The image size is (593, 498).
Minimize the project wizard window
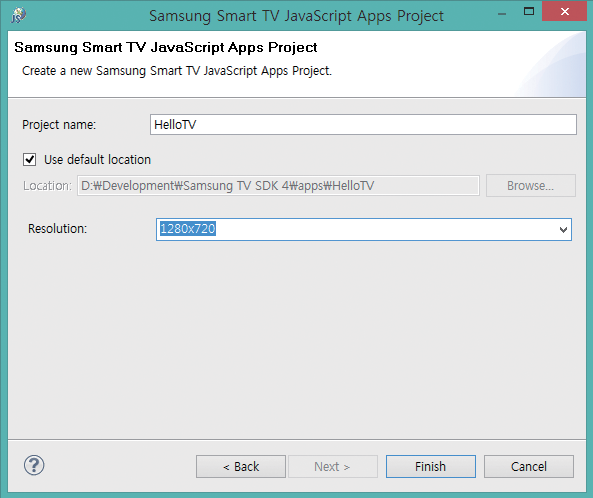tap(502, 14)
